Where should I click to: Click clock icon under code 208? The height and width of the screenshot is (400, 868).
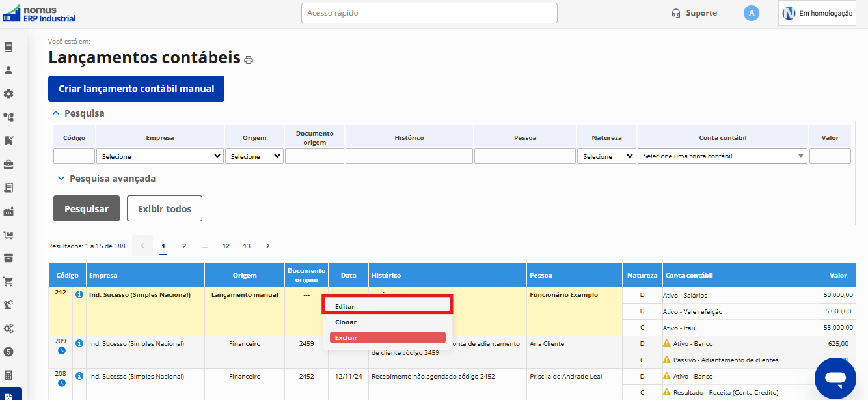[x=62, y=383]
